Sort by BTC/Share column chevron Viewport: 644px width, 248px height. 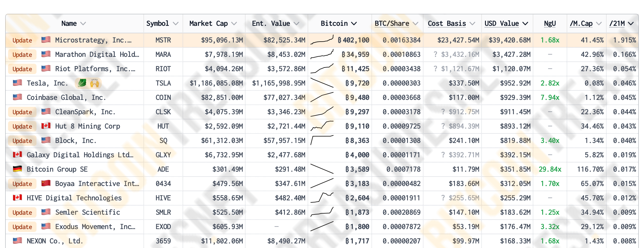click(415, 24)
